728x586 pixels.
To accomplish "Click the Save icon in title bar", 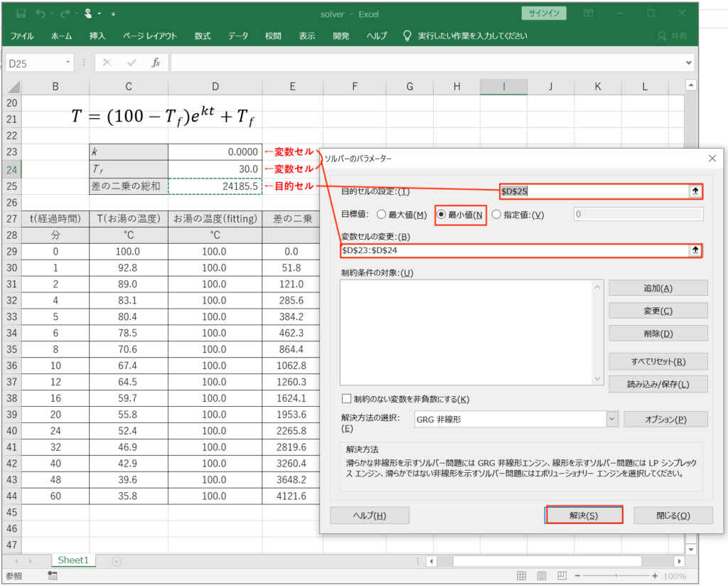I will 21,14.
